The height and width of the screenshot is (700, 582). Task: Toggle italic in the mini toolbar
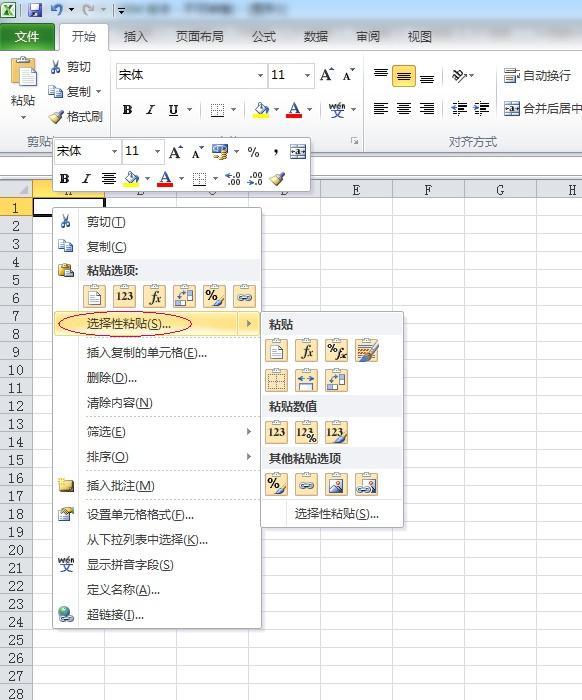[86, 179]
